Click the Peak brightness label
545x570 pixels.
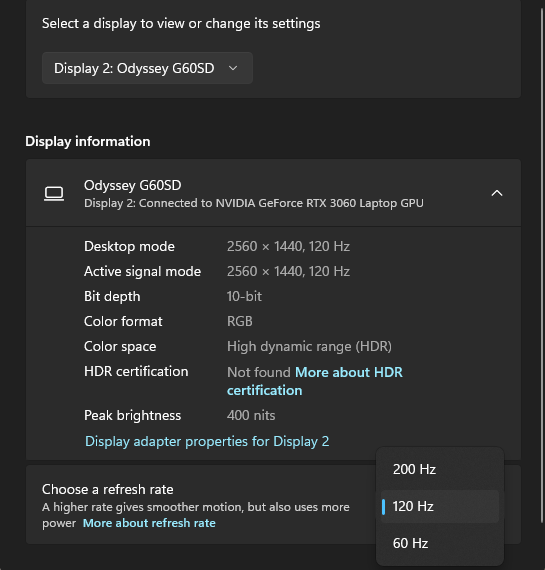132,415
